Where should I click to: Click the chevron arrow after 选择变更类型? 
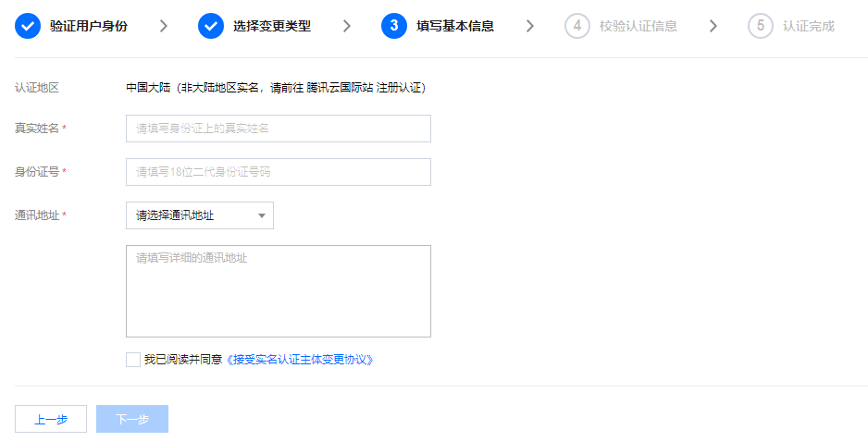[x=346, y=26]
